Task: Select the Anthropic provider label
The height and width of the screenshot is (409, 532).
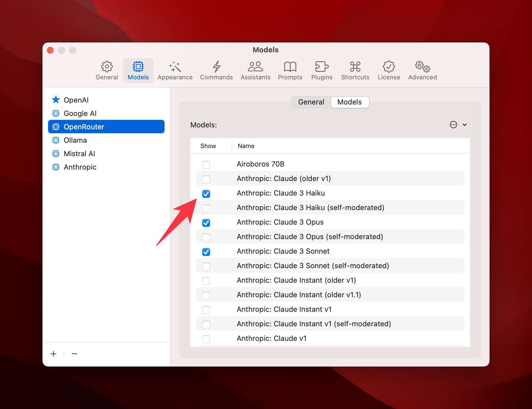Action: coord(80,167)
